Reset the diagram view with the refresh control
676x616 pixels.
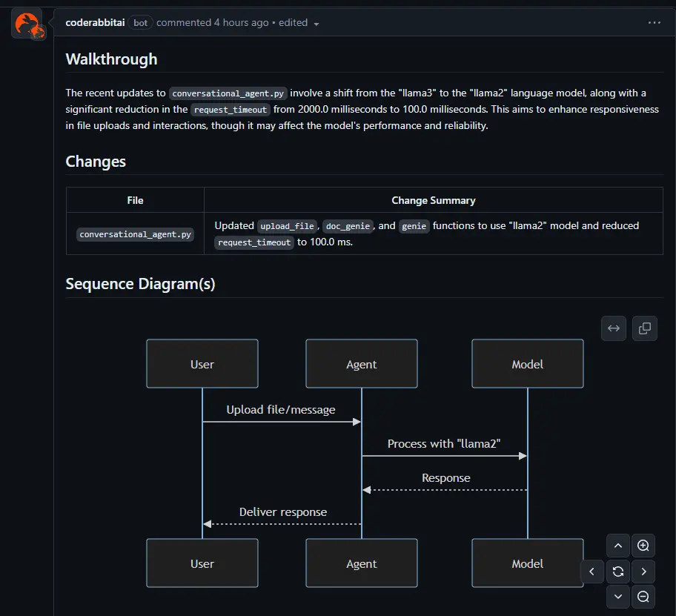click(x=617, y=571)
